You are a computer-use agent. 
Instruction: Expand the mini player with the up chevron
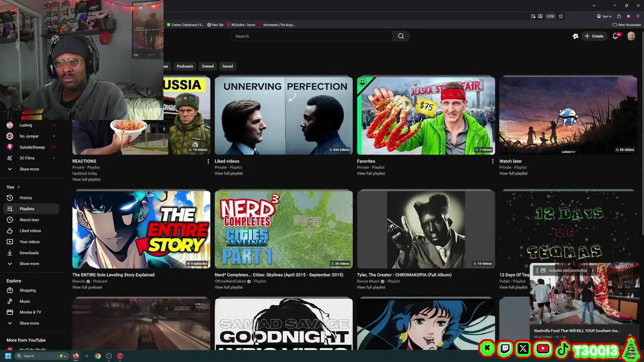click(630, 335)
